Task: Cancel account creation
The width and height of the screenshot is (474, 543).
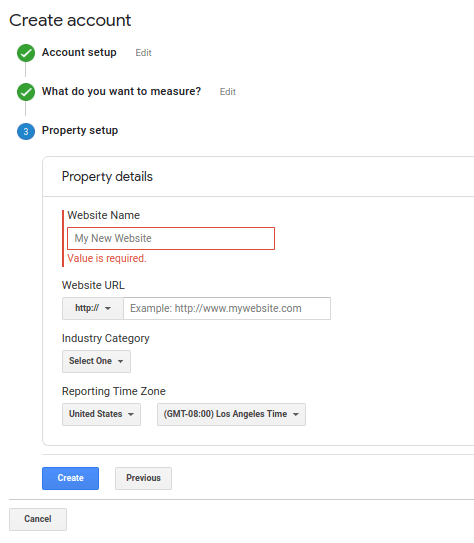Action: click(x=38, y=519)
